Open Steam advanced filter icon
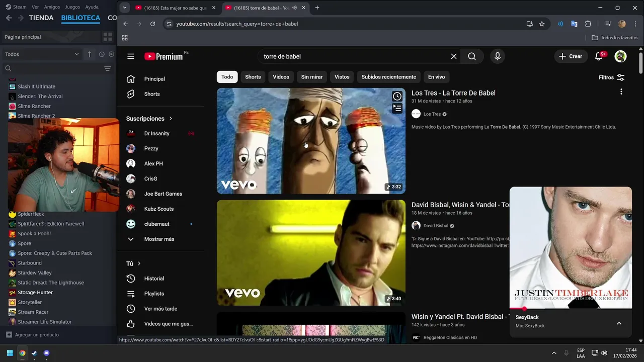 107,68
